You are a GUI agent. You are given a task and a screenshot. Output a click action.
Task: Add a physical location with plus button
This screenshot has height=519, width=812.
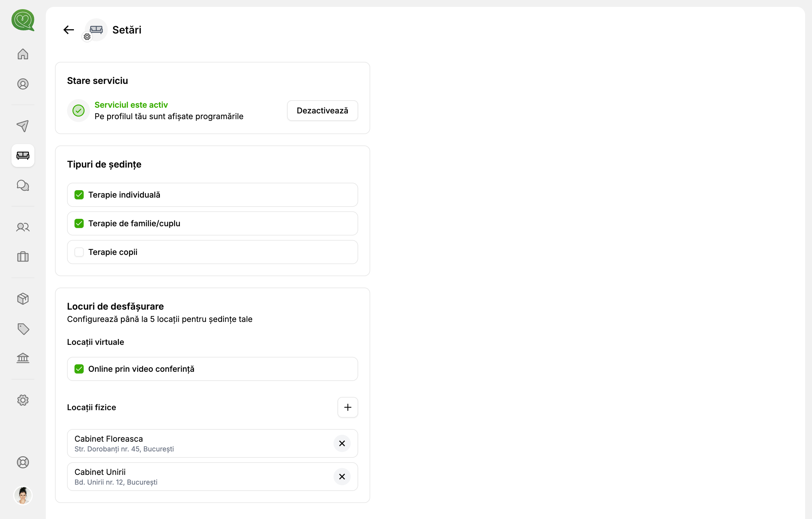click(347, 408)
